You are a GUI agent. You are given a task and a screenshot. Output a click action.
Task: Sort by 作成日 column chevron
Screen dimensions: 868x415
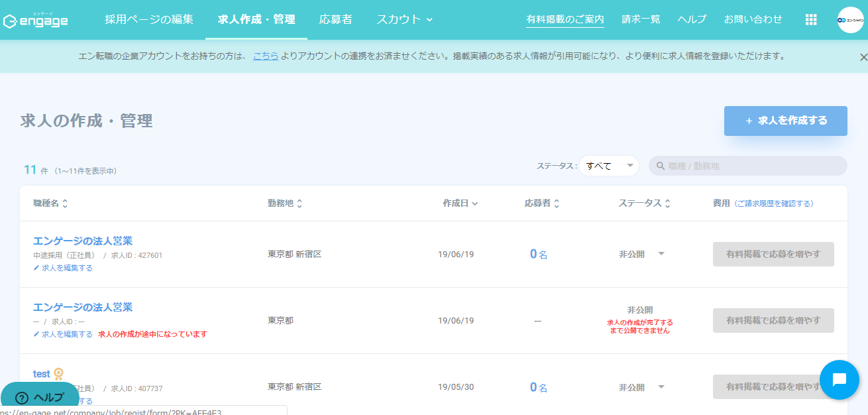474,204
